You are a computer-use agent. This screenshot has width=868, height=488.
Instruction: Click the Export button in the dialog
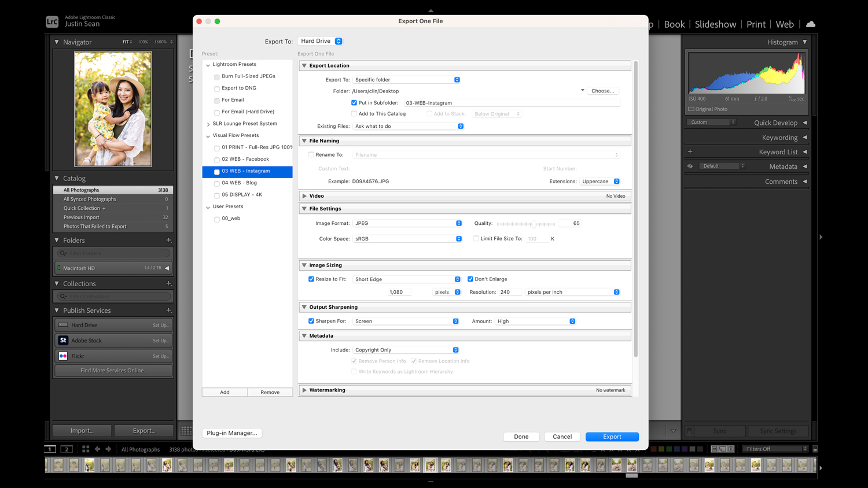[612, 436]
